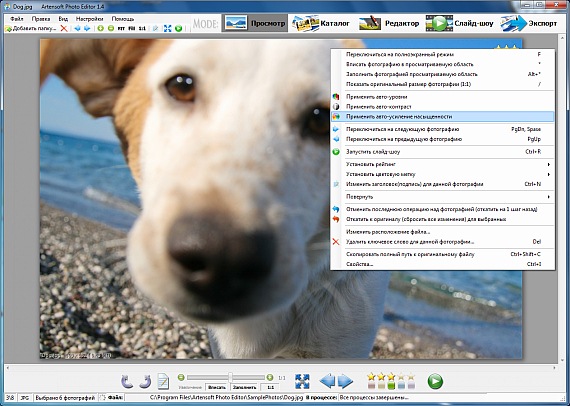Click the edit caption notepad icon in top toolbar
The height and width of the screenshot is (406, 570).
(x=156, y=28)
